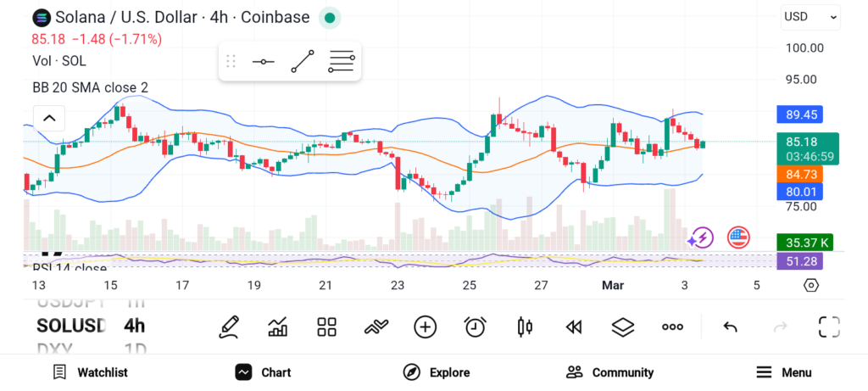Open the USD currency dropdown
Image resolution: width=868 pixels, height=391 pixels.
(810, 16)
